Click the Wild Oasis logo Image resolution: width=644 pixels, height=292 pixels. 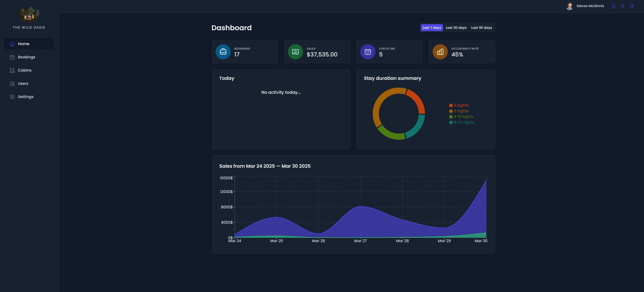[x=29, y=14]
